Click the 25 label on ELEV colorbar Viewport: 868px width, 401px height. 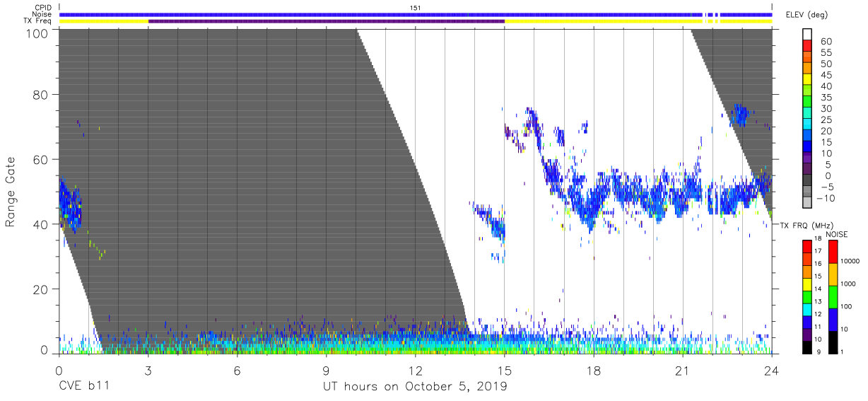pyautogui.click(x=826, y=120)
